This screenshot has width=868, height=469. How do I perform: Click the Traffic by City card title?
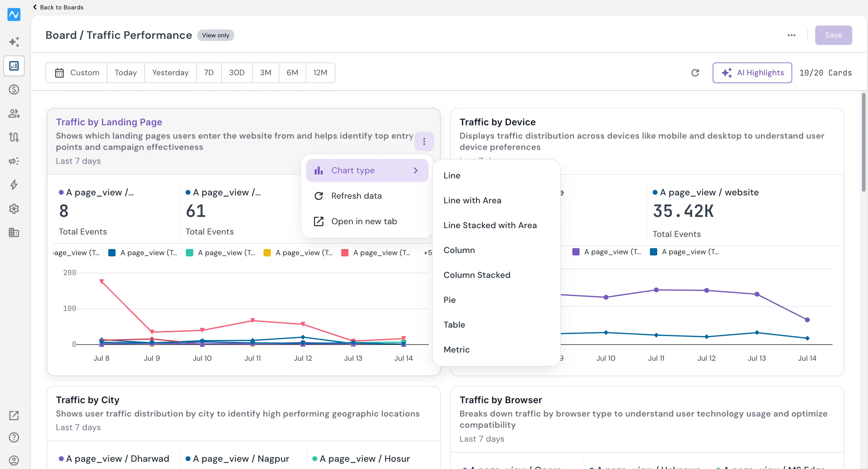tap(88, 400)
